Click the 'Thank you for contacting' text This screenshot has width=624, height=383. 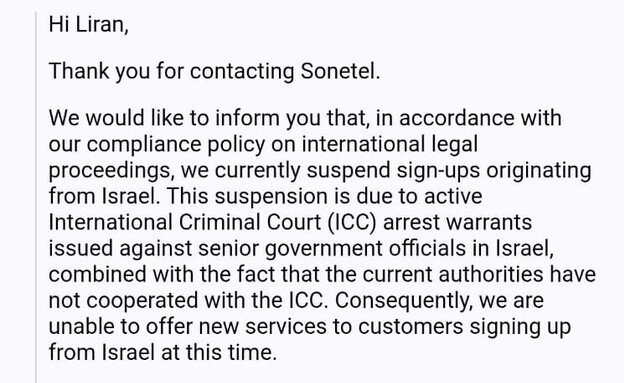coord(171,72)
